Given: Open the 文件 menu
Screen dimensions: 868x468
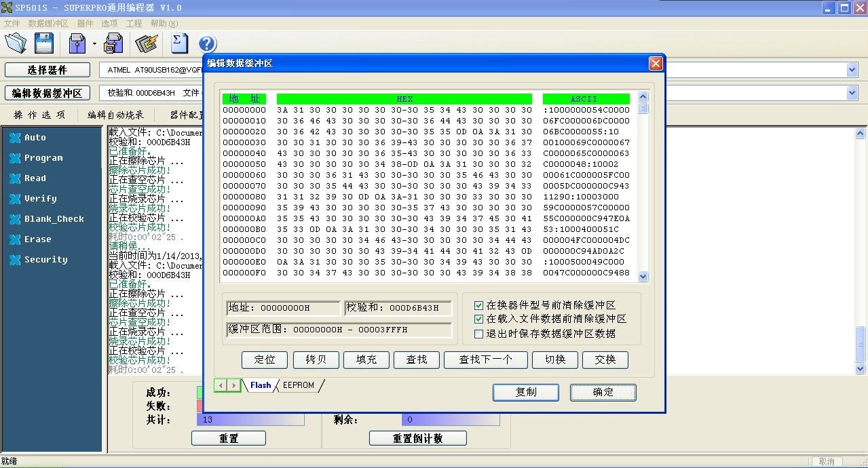Looking at the screenshot, I should coord(12,23).
